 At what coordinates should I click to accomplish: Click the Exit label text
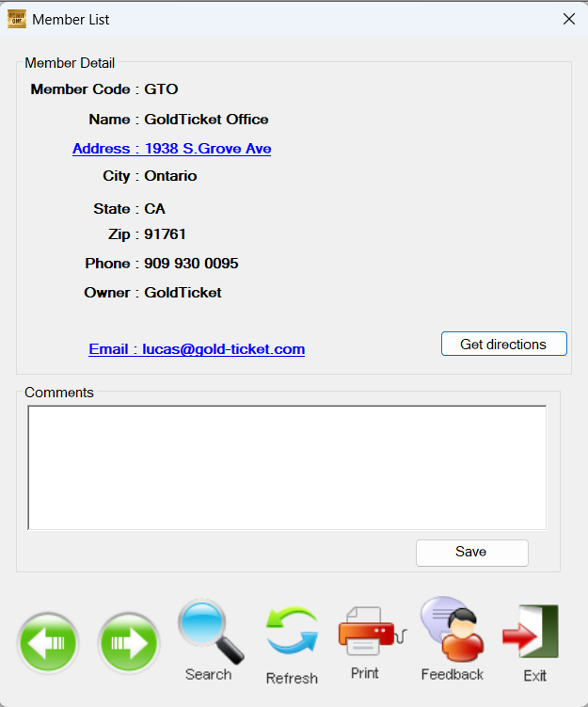(x=534, y=675)
